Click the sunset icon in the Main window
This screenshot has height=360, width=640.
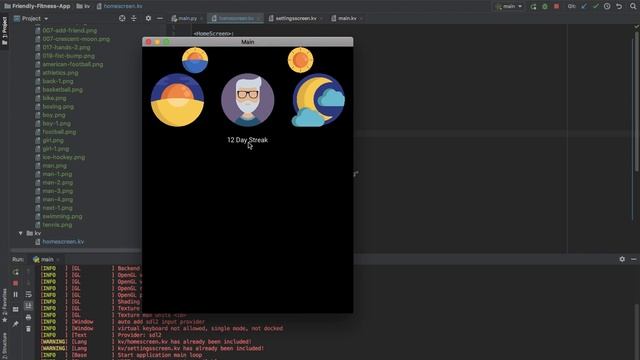pos(195,60)
